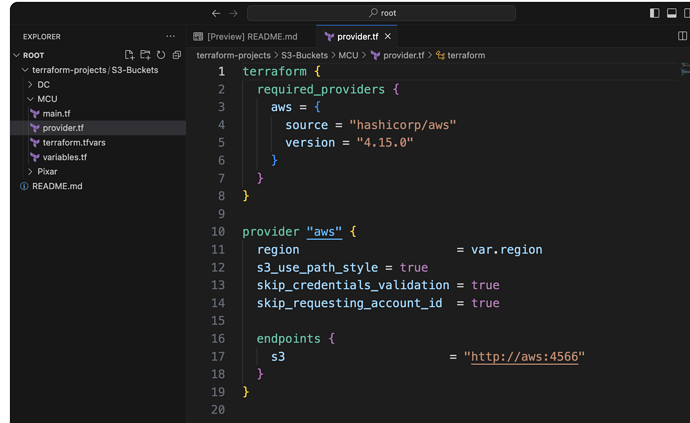The image size is (690, 423).
Task: Click the "aws" provider label on line 10
Action: click(324, 232)
